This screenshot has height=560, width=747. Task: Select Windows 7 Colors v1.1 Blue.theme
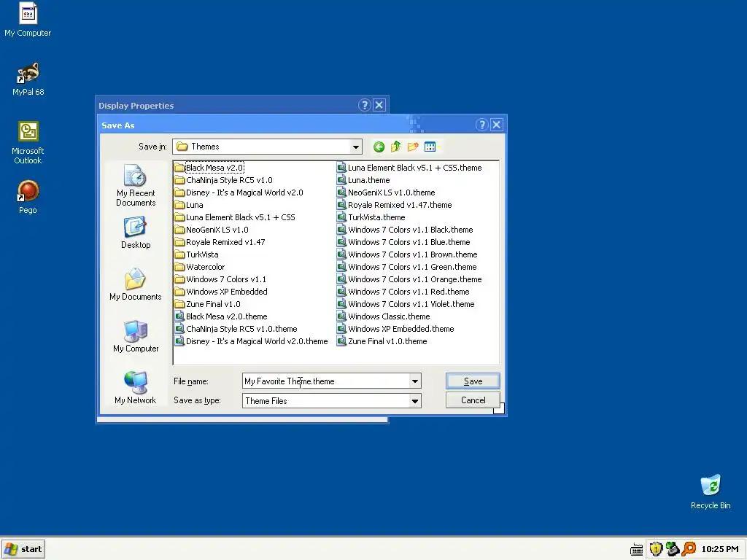pos(403,242)
